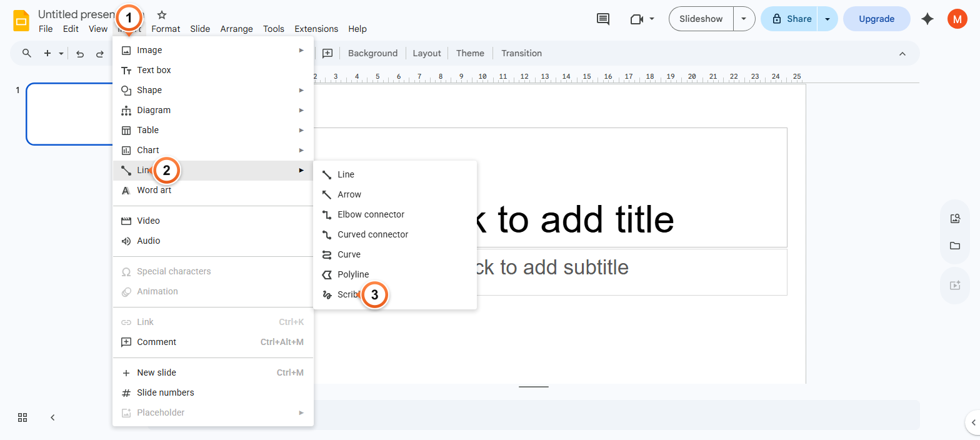Click the subtitle placeholder on the slide
This screenshot has width=980, height=440.
(x=550, y=272)
